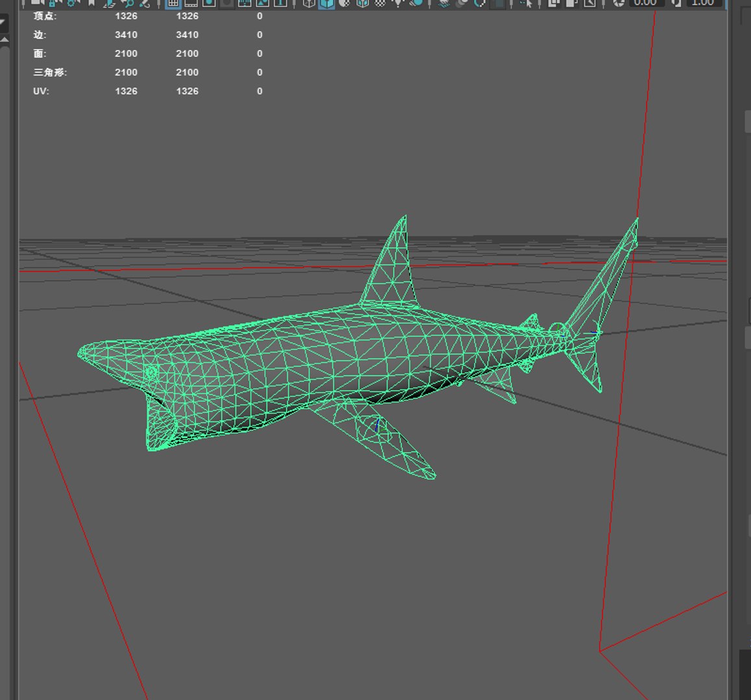Click the Image Plane icon
This screenshot has height=700, width=751.
109,3
